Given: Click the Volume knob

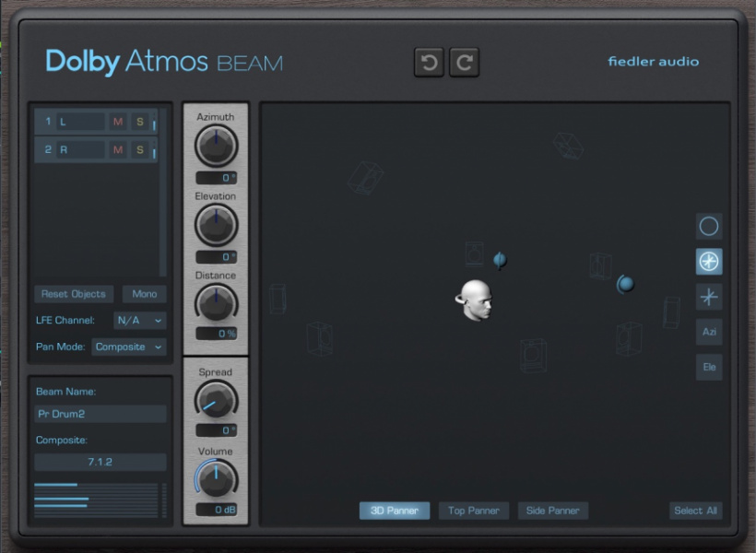Looking at the screenshot, I should (x=216, y=478).
